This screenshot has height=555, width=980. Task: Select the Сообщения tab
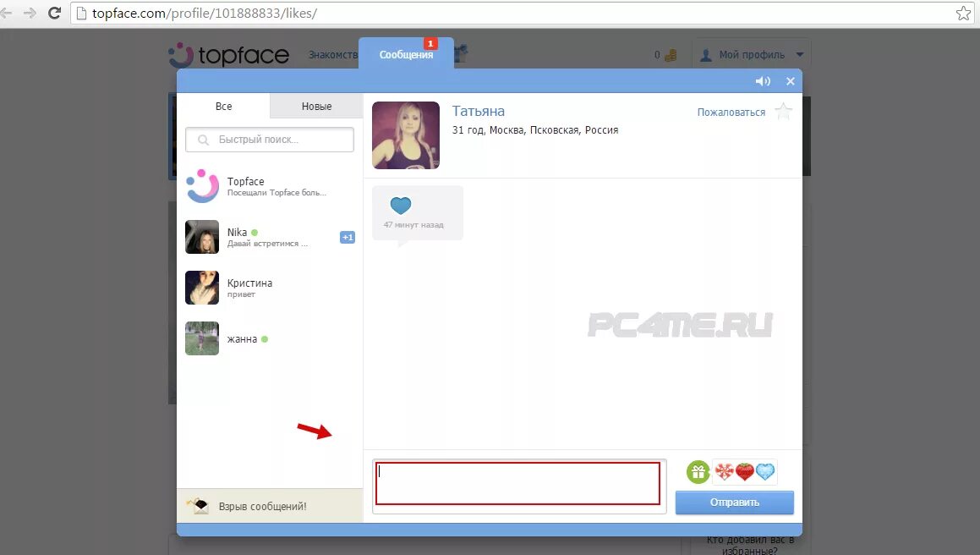(406, 54)
